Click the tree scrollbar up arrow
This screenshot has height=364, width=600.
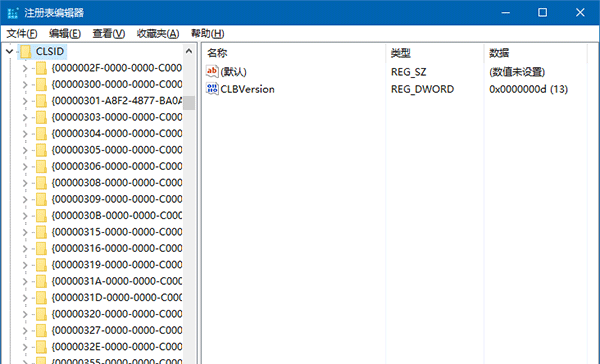click(x=189, y=51)
